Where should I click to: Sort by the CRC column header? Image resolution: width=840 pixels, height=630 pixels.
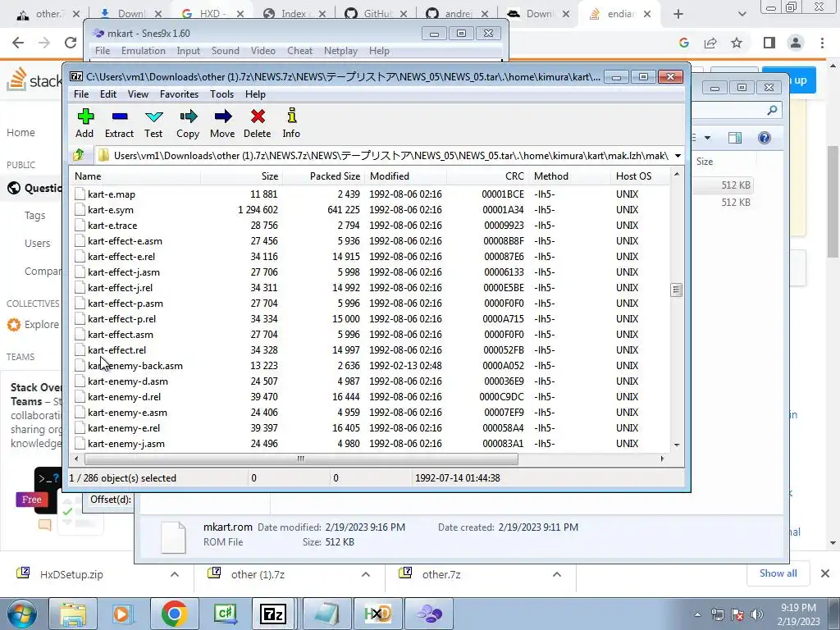487,176
